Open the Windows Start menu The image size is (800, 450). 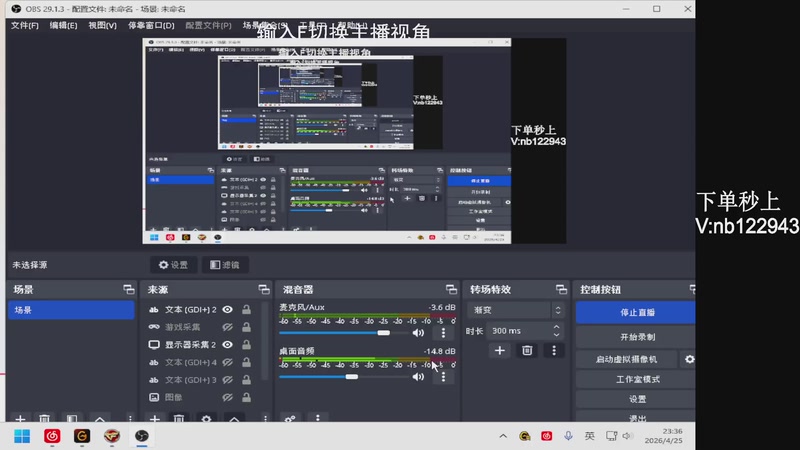(22, 436)
